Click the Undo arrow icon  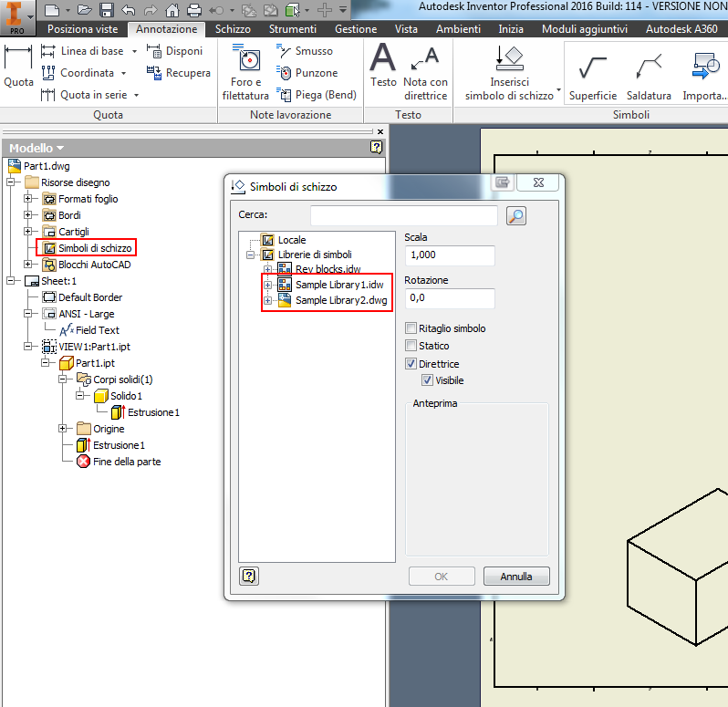[x=129, y=10]
